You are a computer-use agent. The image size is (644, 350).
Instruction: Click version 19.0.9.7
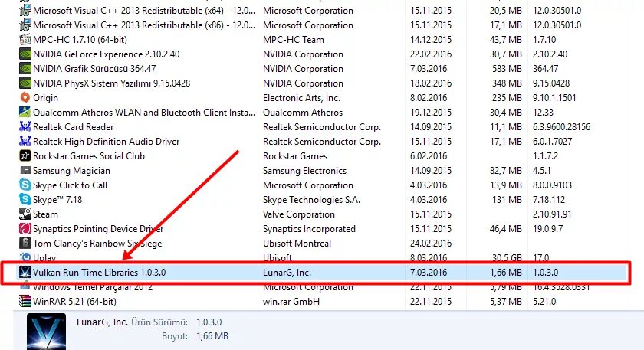click(x=548, y=229)
